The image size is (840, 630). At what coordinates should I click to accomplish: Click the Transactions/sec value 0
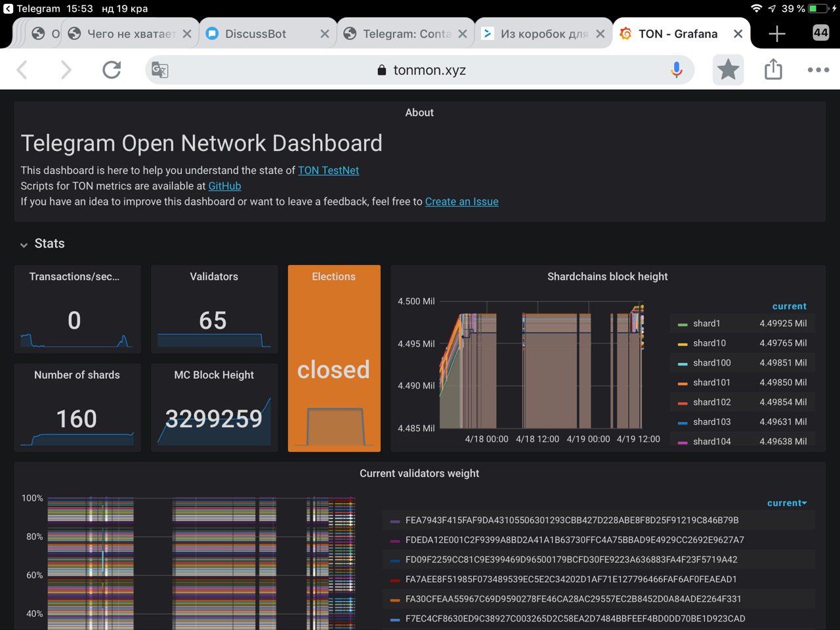click(74, 320)
